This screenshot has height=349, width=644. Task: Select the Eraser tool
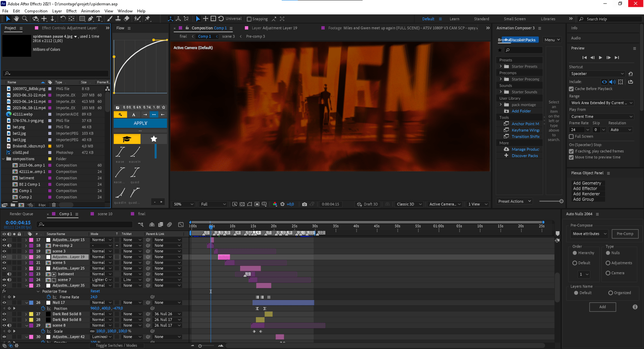pyautogui.click(x=126, y=18)
